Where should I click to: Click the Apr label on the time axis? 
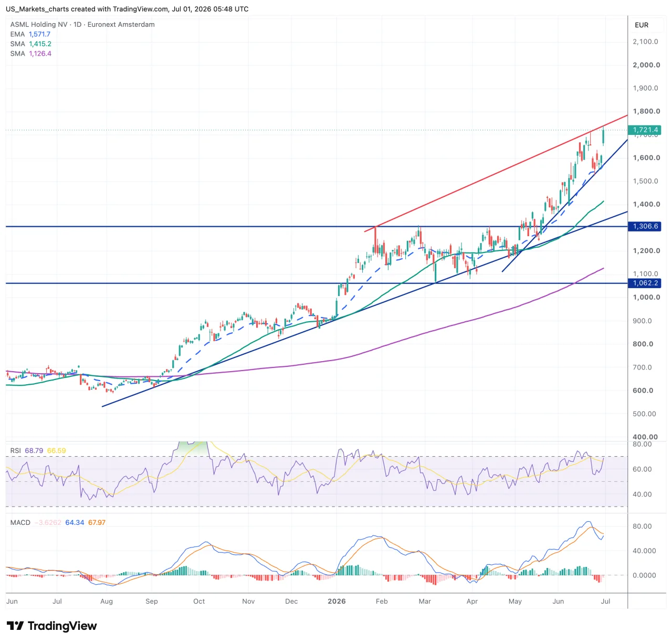pos(472,602)
